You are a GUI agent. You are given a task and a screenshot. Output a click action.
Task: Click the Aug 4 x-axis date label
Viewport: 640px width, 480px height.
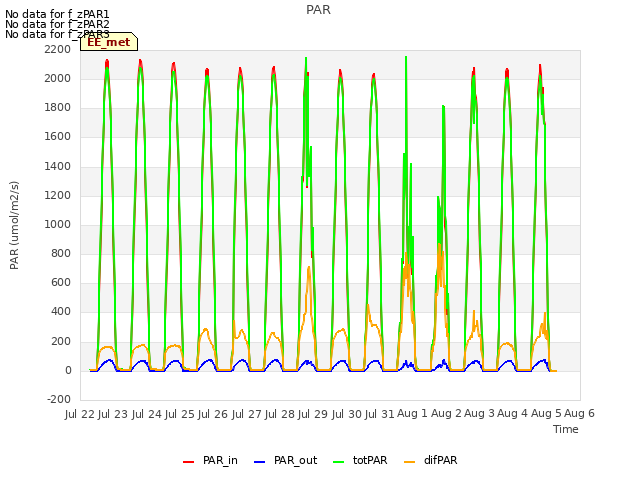513,413
